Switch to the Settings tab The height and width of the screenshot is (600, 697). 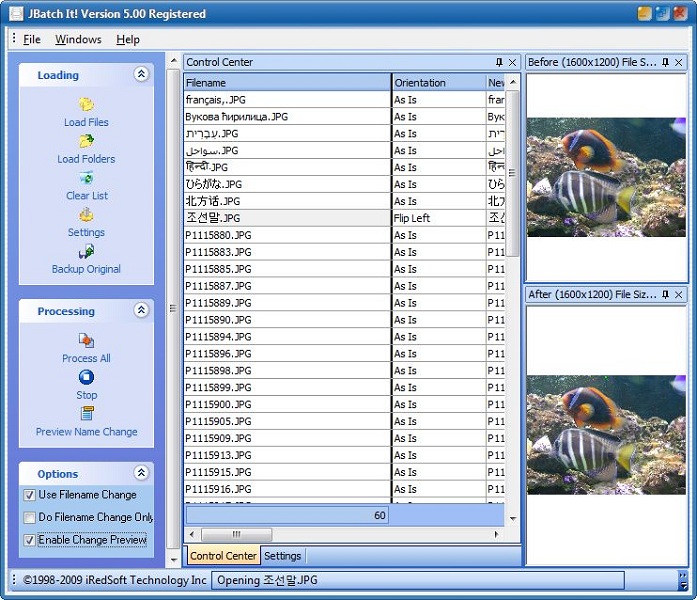[282, 556]
